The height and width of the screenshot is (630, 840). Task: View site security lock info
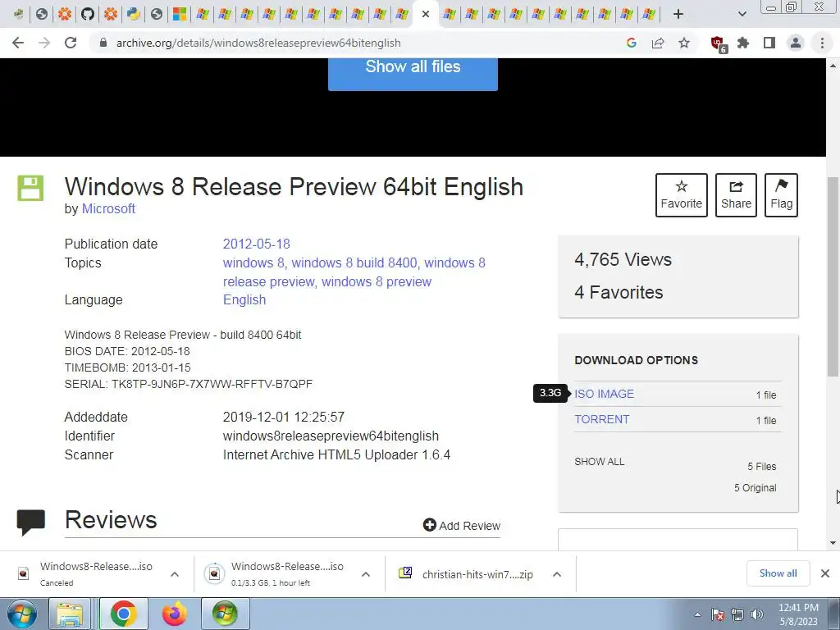103,43
